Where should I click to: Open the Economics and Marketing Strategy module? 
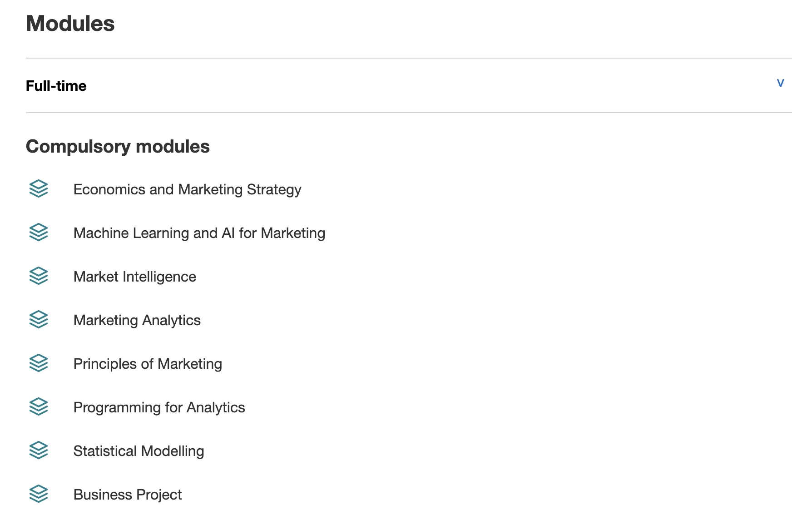pos(187,189)
